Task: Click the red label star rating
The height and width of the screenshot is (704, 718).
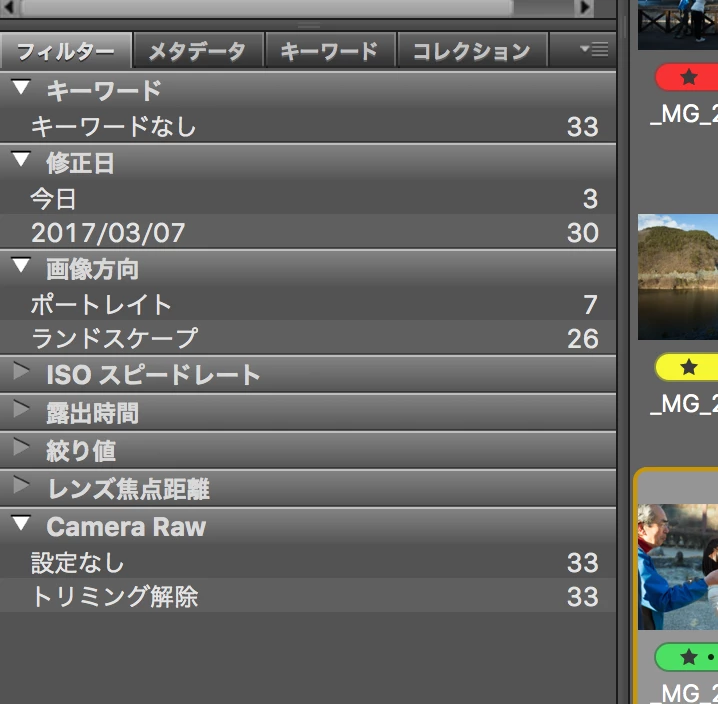Action: tap(687, 77)
